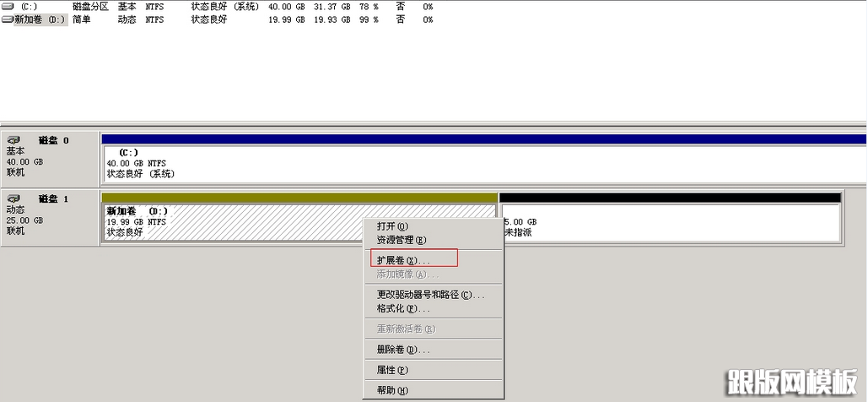This screenshot has width=868, height=402.
Task: Select the 5.00 GB unallocated (未指派) region
Action: 671,223
